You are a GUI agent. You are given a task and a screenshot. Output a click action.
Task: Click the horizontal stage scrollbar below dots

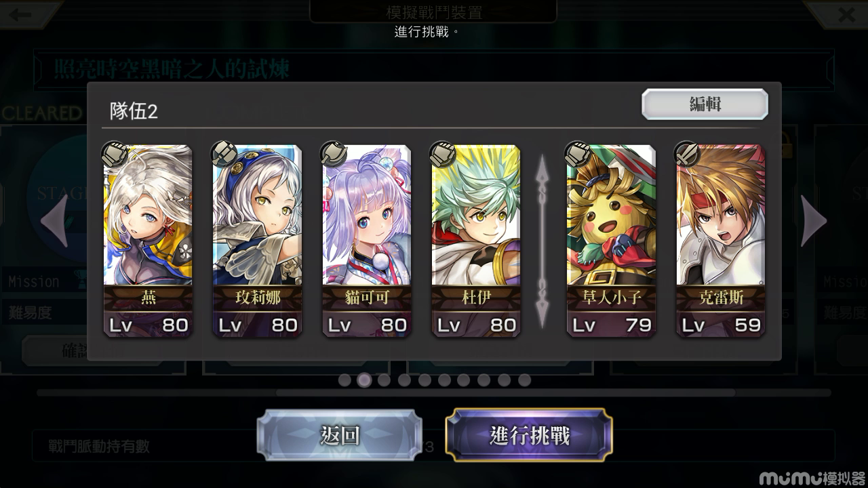click(434, 392)
